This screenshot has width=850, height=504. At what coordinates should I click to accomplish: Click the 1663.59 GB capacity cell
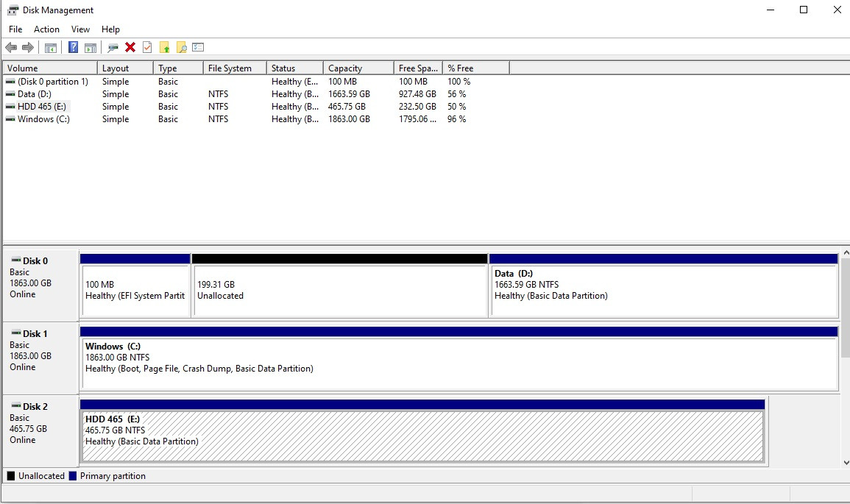click(349, 94)
